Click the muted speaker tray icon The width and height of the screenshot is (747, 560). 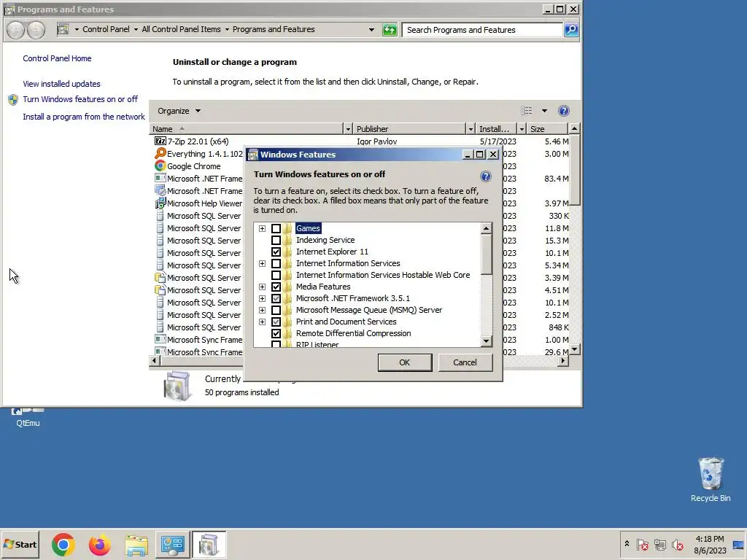pyautogui.click(x=677, y=544)
